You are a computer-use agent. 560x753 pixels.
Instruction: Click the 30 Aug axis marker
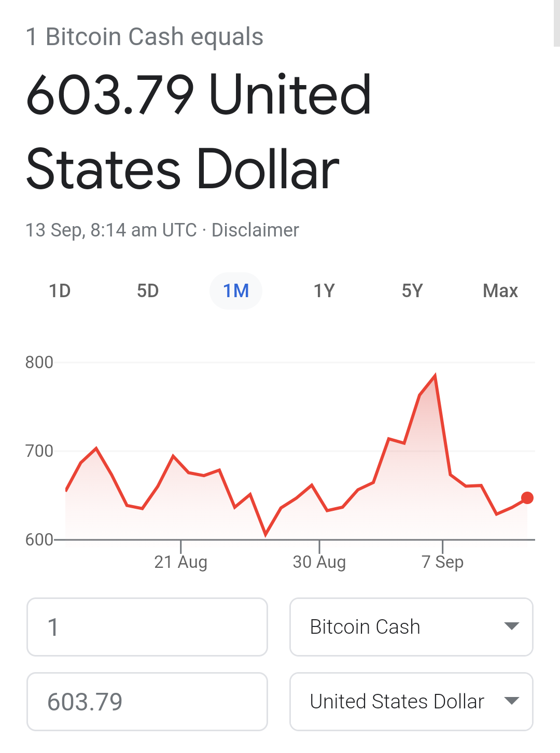pos(319,562)
